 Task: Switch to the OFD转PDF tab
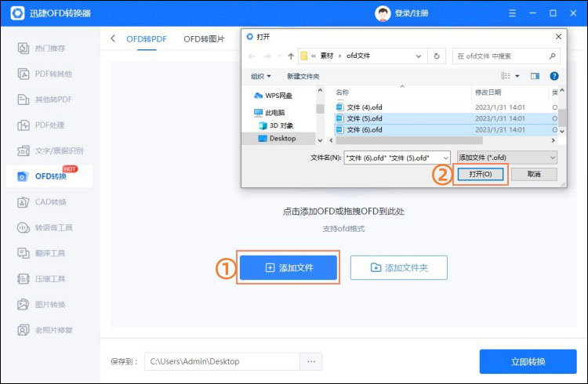click(x=147, y=39)
